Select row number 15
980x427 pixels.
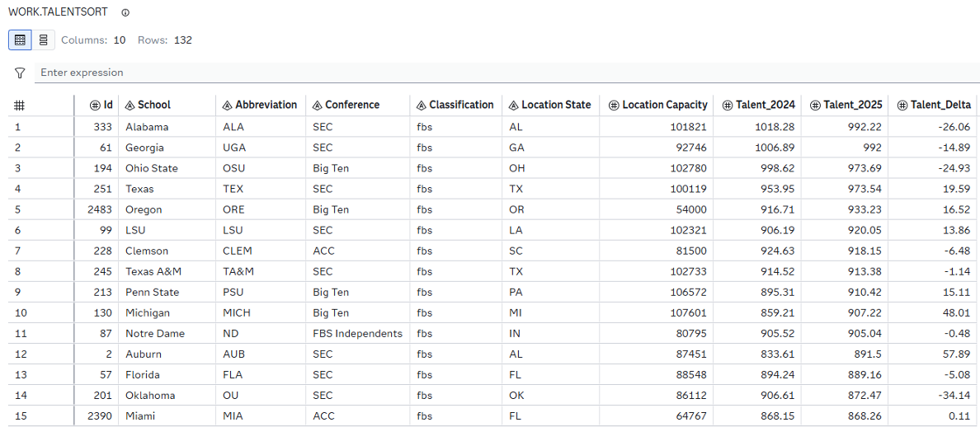coord(21,416)
